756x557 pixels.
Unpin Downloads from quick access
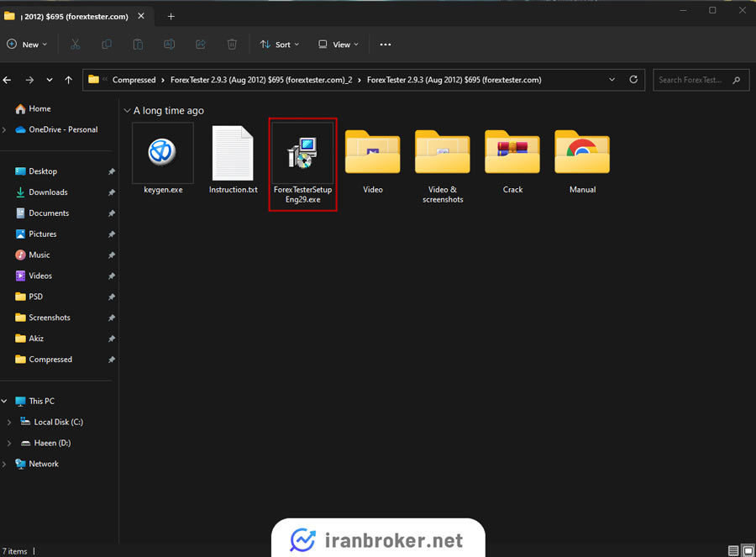click(112, 192)
